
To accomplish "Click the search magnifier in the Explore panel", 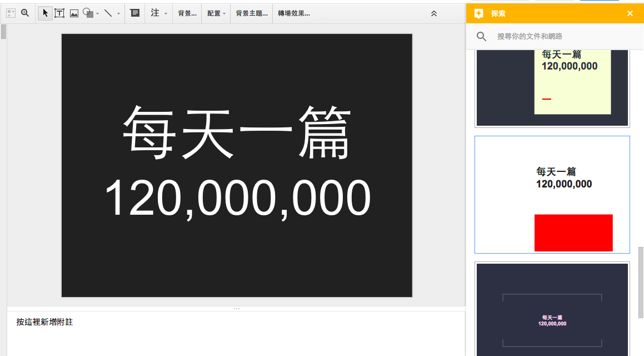I will tap(481, 37).
